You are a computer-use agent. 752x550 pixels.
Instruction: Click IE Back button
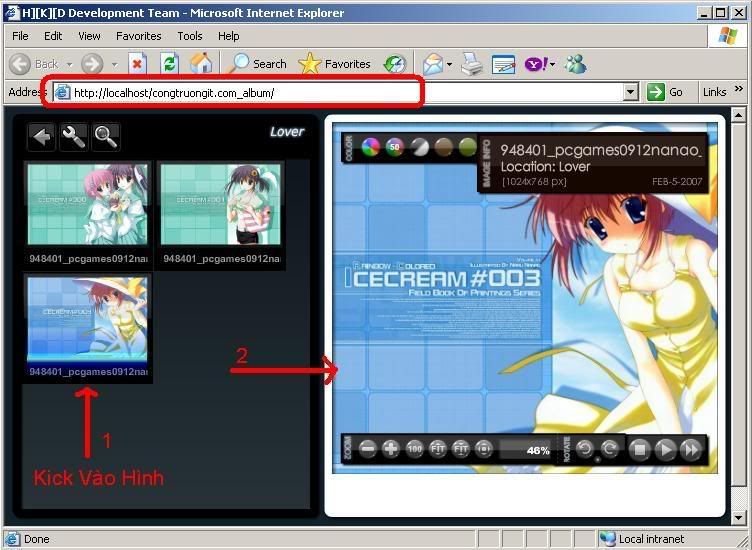pos(34,64)
